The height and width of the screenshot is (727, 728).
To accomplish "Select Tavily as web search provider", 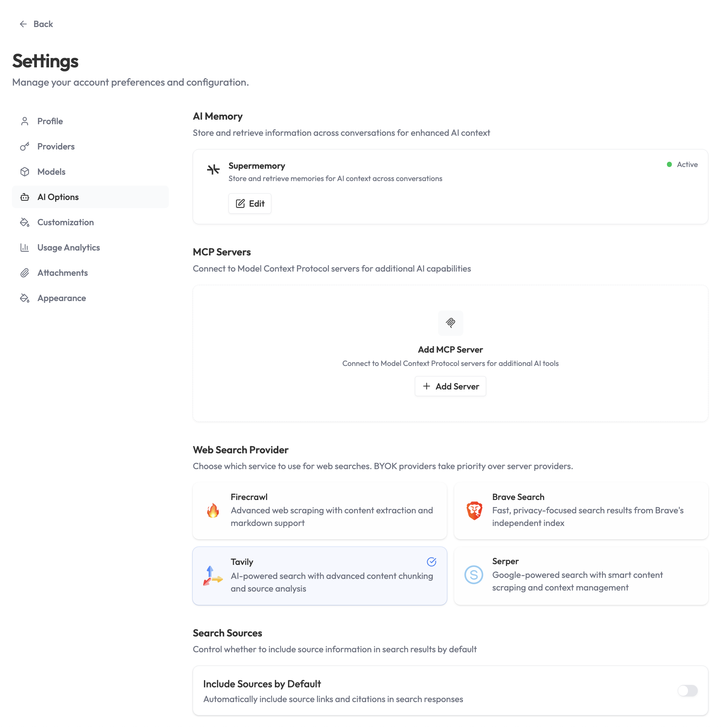I will (319, 575).
